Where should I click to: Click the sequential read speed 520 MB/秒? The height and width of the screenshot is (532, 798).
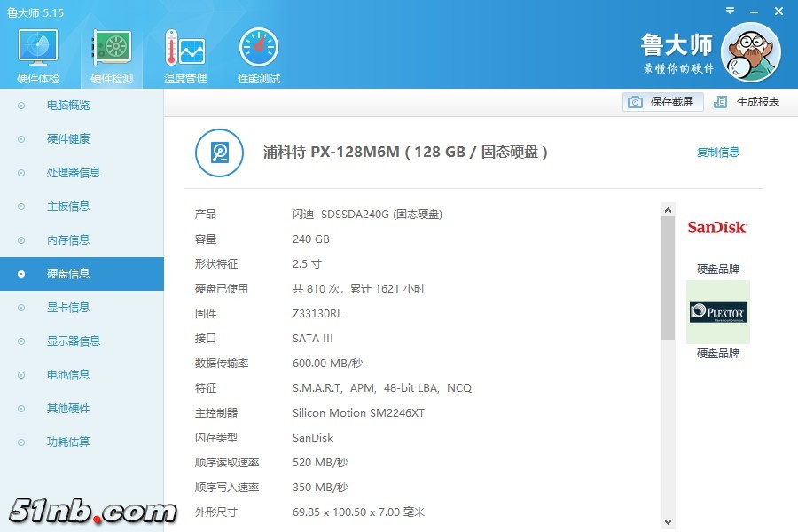[320, 463]
